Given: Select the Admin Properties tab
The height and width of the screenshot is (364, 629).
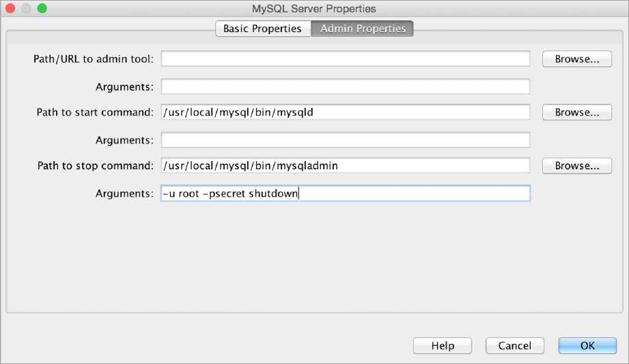Looking at the screenshot, I should [x=363, y=29].
